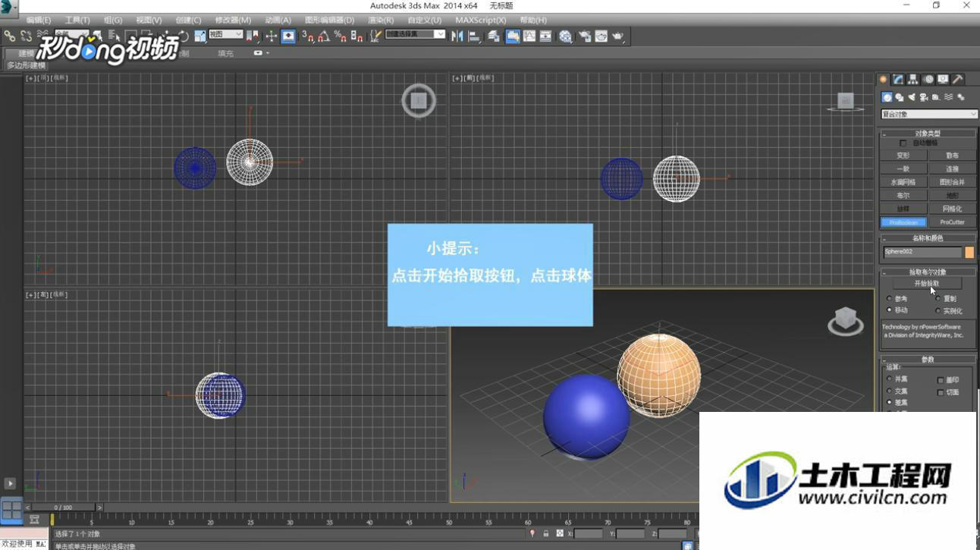
Task: Select the Lights category icon
Action: click(912, 97)
